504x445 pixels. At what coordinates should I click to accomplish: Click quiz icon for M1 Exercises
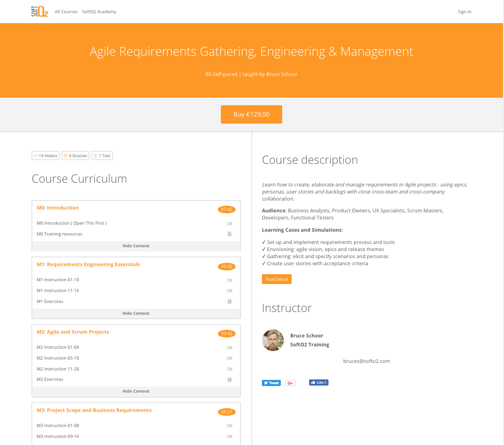pyautogui.click(x=229, y=302)
